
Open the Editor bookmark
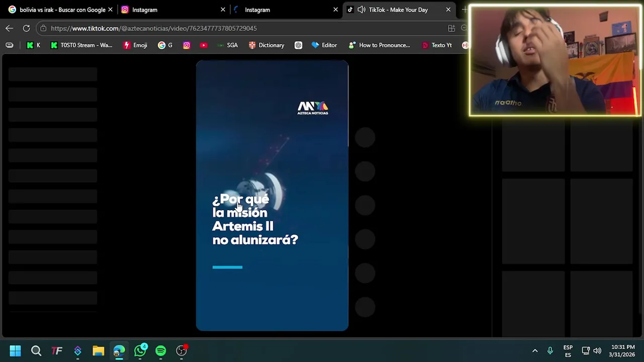(x=324, y=45)
